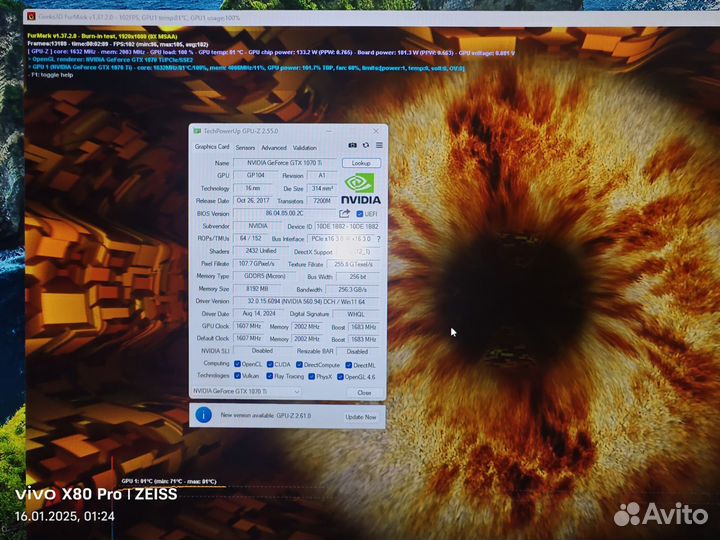Toggle the PhysX checkbox
The height and width of the screenshot is (540, 720).
coord(311,377)
